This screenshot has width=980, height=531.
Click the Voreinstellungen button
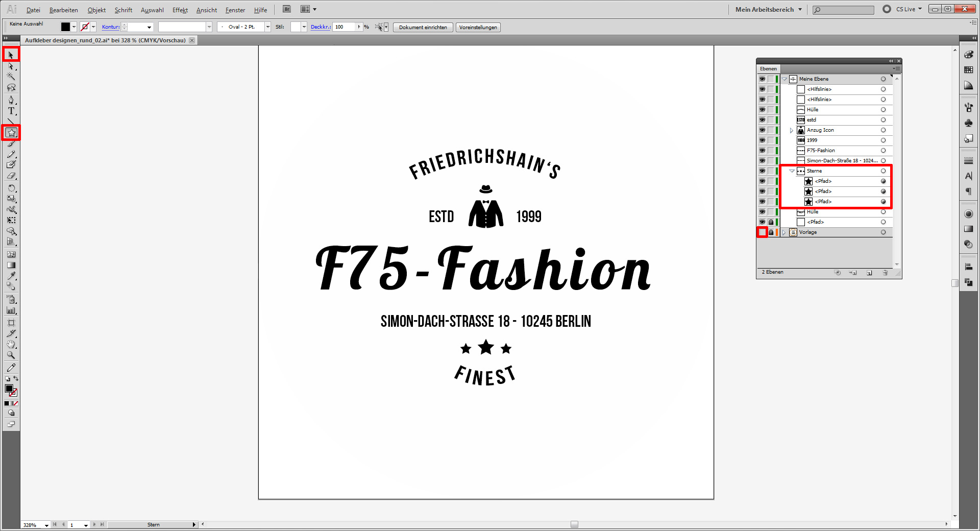[x=478, y=27]
